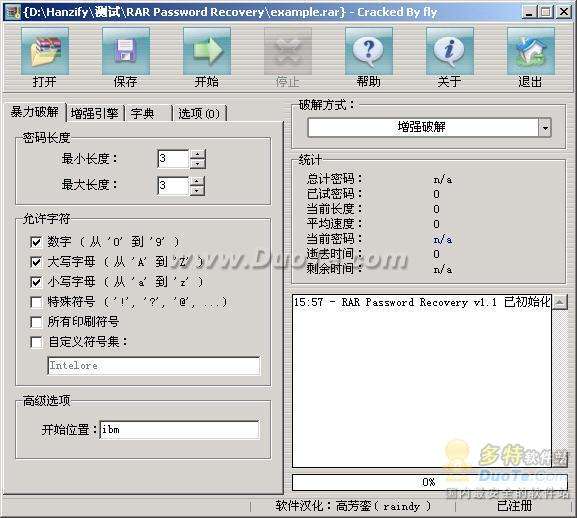Image resolution: width=577 pixels, height=518 pixels.
Task: Click the log scrollbar up arrow
Action: tap(559, 302)
